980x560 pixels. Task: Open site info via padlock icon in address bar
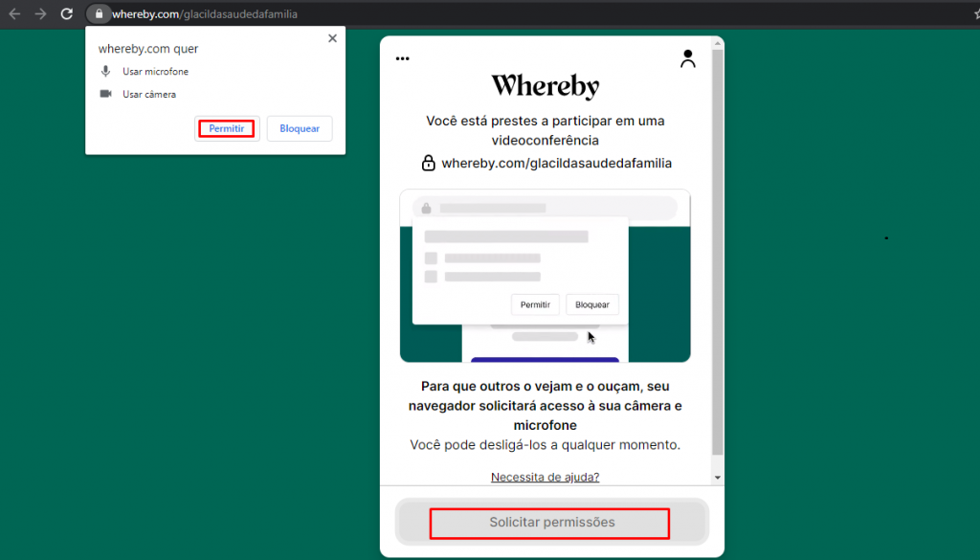click(x=99, y=13)
